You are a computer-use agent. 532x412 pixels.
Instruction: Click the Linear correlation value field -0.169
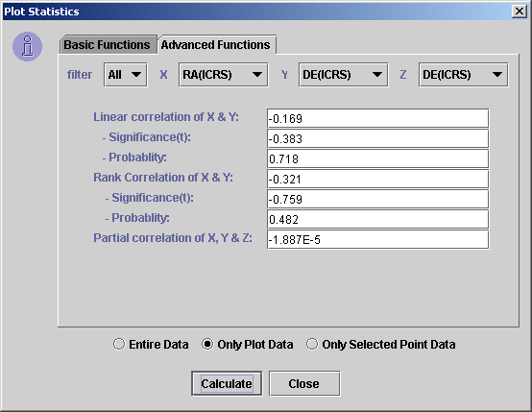coord(378,118)
